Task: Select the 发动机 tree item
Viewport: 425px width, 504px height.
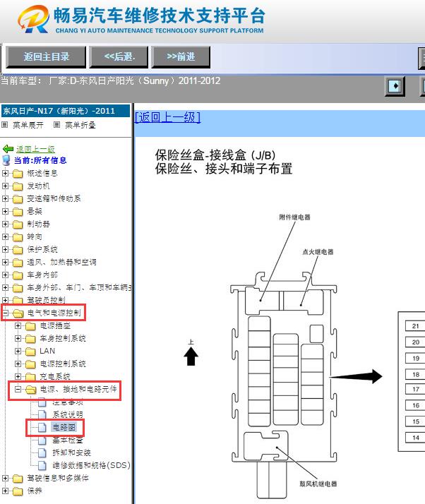Action: [x=38, y=186]
